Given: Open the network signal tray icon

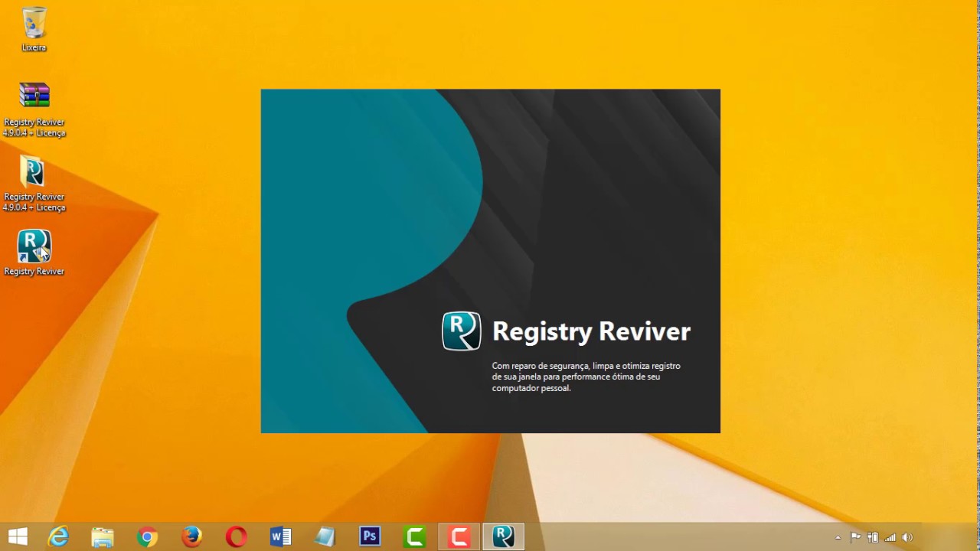Looking at the screenshot, I should pos(890,537).
